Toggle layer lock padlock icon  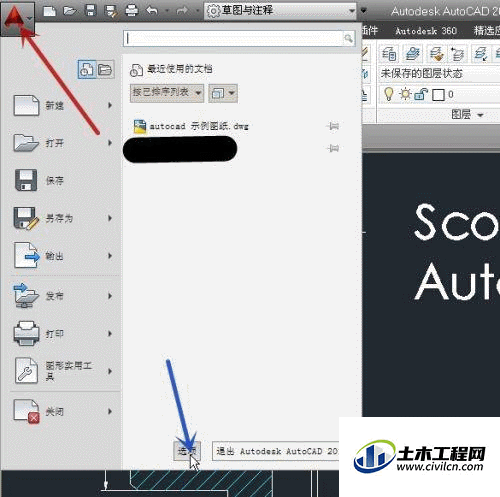tap(421, 95)
